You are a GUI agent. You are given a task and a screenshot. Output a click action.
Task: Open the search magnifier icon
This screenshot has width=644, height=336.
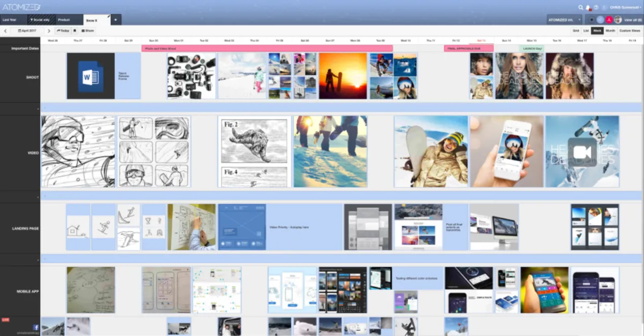pyautogui.click(x=581, y=8)
